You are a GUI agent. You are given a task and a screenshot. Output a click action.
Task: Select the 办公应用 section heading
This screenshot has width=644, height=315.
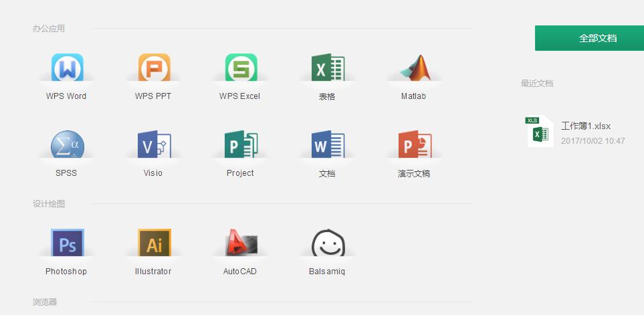(x=49, y=28)
